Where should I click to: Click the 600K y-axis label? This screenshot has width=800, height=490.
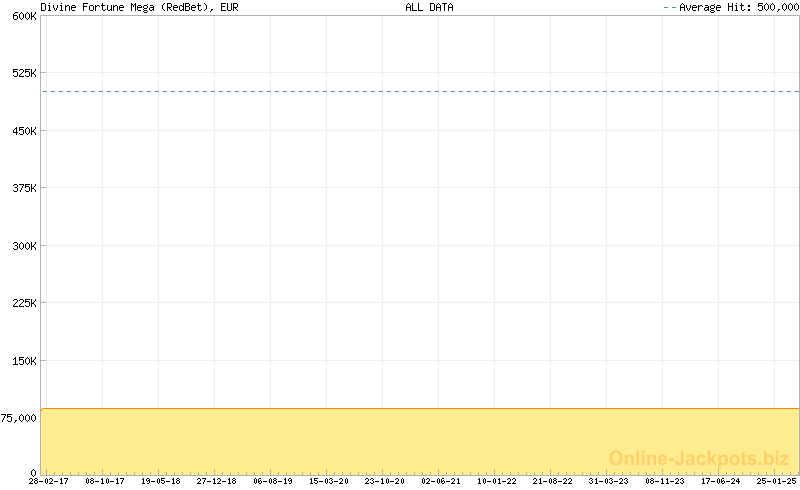click(23, 16)
